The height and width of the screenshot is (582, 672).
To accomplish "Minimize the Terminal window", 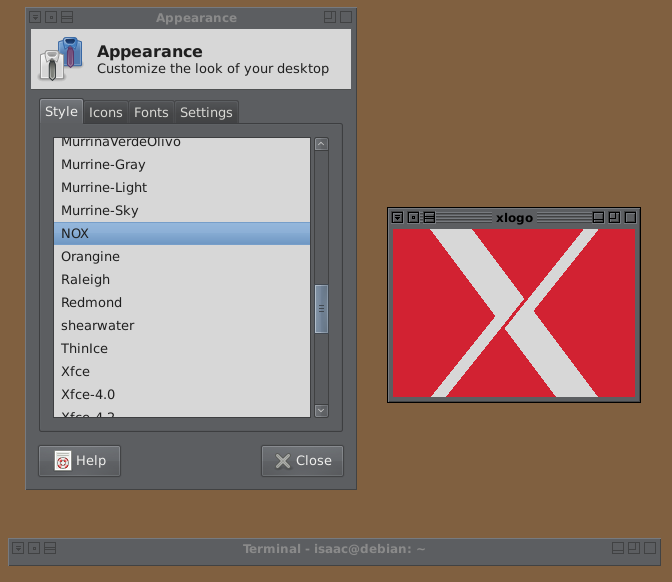I will pyautogui.click(x=618, y=548).
